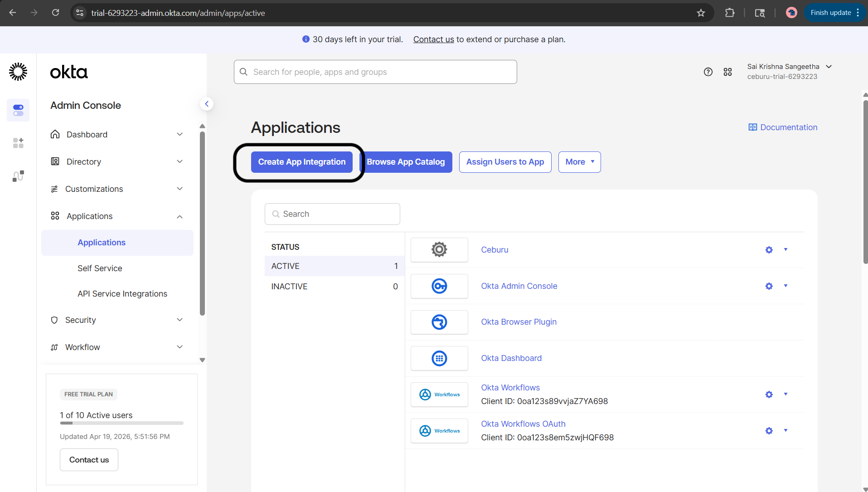Select Applications submenu item

[x=117, y=243]
